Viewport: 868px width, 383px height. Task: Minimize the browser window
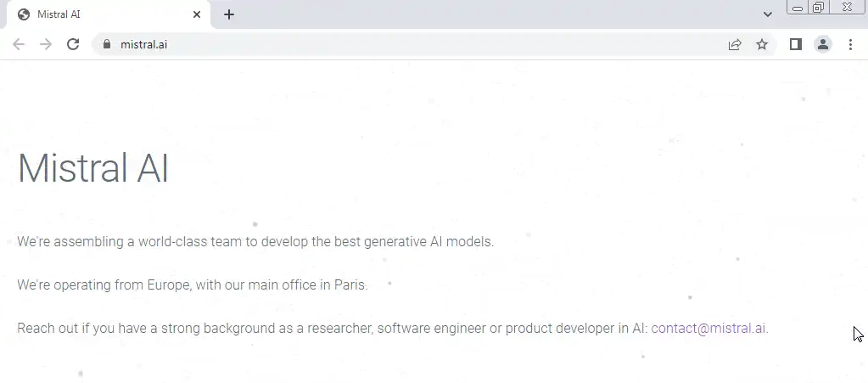[798, 8]
